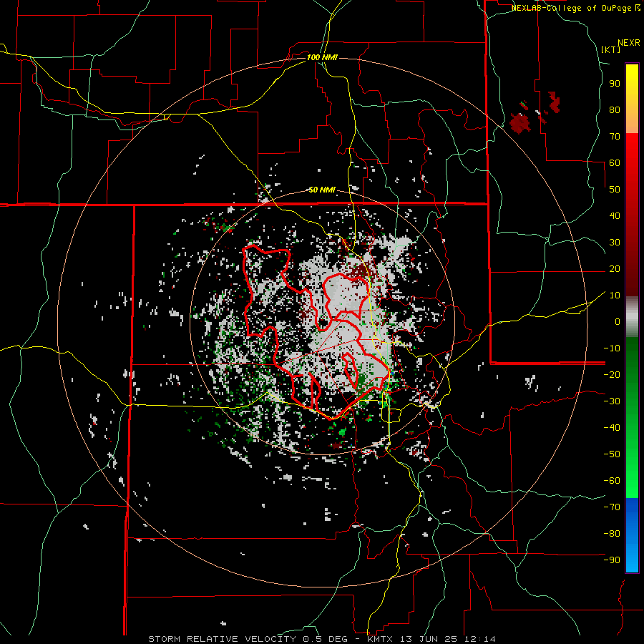Image resolution: width=644 pixels, height=644 pixels.
Task: Click the 80 value on the velocity scale
Action: (x=615, y=110)
